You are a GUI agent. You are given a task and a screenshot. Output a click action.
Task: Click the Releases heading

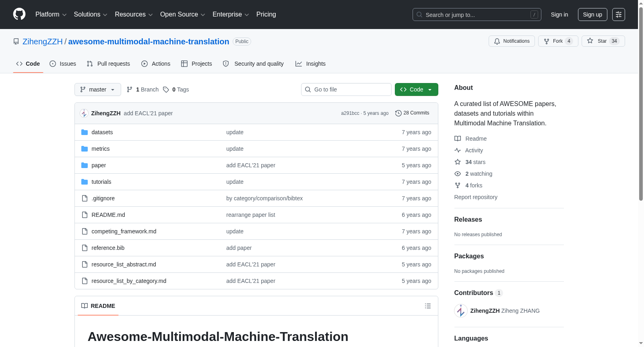coord(468,220)
